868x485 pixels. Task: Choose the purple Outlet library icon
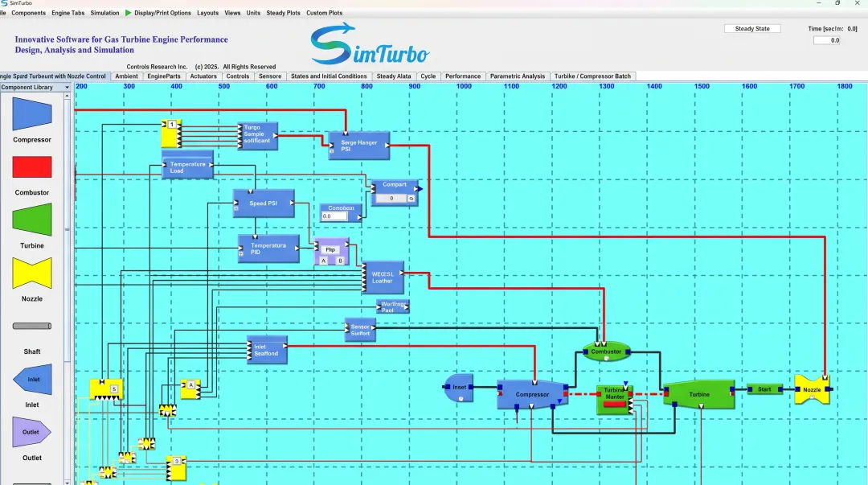(x=32, y=432)
